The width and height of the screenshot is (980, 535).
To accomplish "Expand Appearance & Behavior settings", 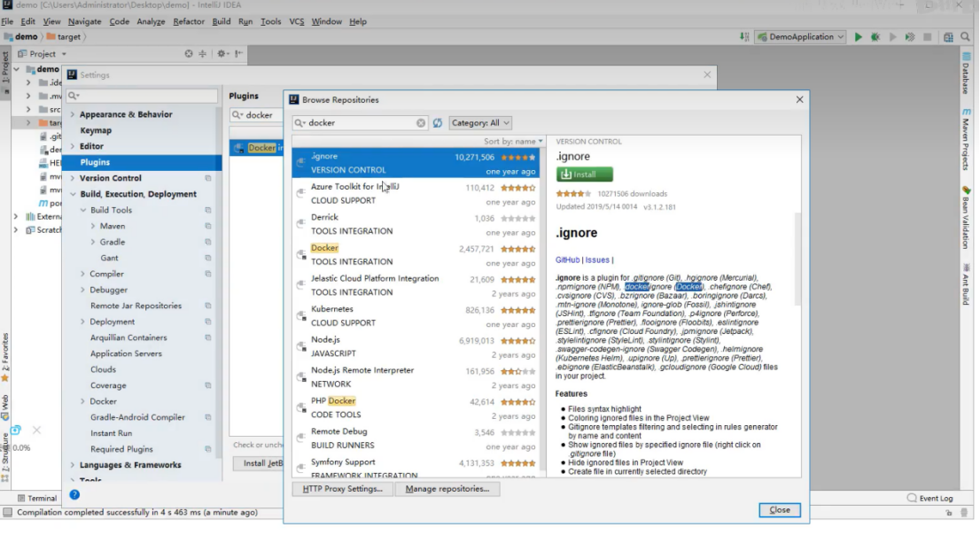I will pos(73,114).
